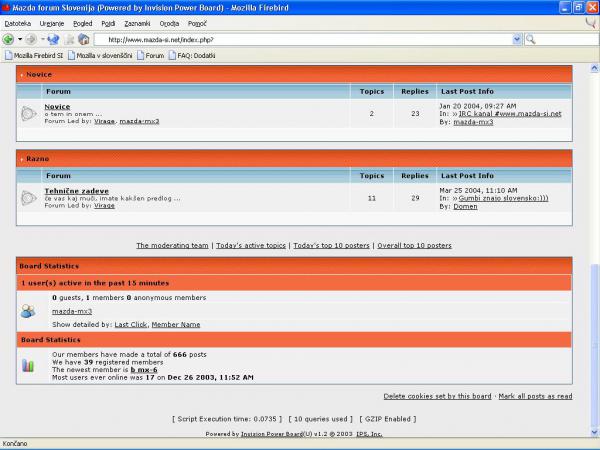
Task: Click the Forward navigation arrow
Action: coord(31,39)
